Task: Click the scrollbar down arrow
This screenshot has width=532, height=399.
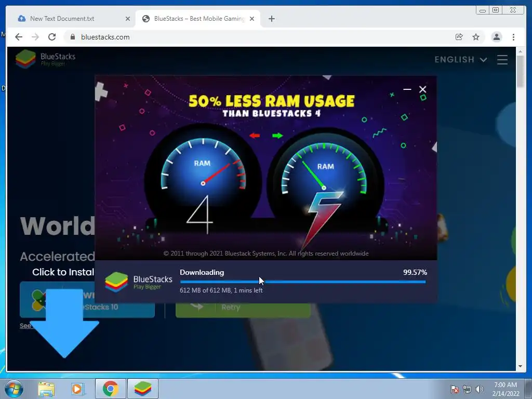Action: (520, 366)
